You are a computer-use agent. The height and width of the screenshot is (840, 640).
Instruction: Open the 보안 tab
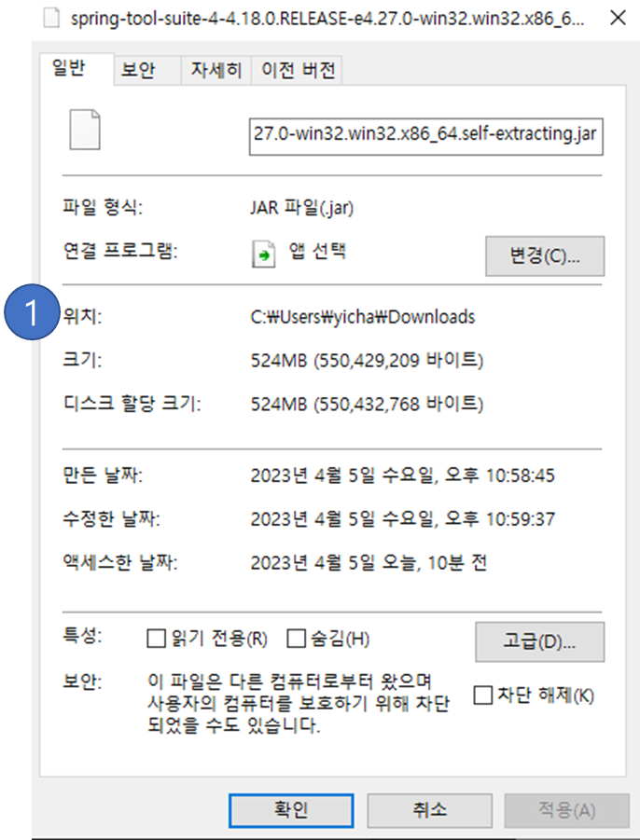coord(146,70)
